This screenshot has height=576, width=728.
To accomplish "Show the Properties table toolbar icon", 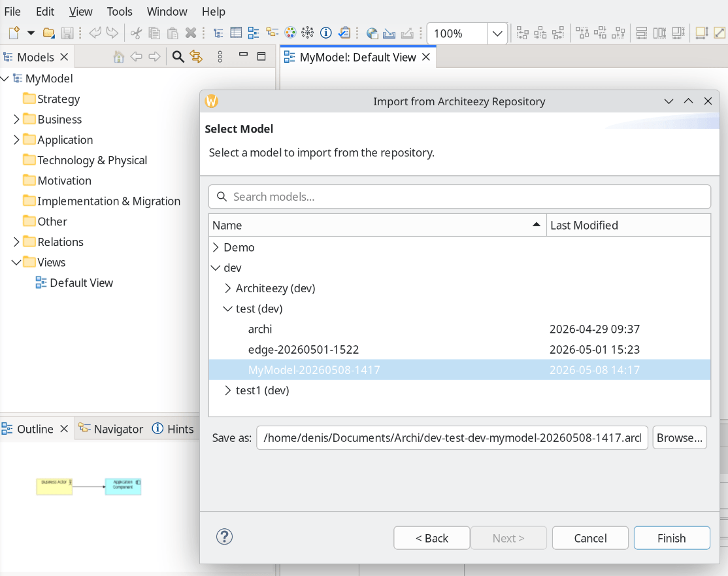I will click(236, 33).
